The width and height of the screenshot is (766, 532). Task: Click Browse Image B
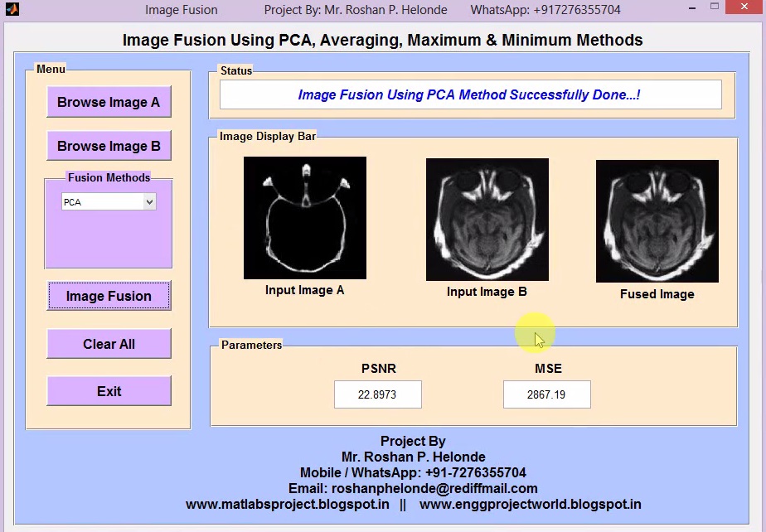coord(109,146)
